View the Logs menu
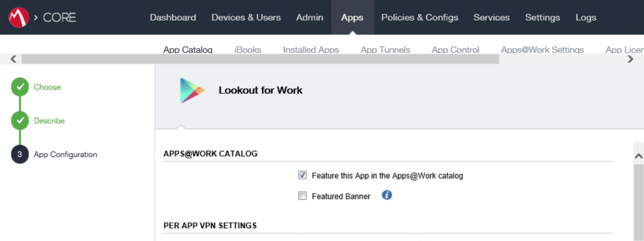 [x=586, y=18]
